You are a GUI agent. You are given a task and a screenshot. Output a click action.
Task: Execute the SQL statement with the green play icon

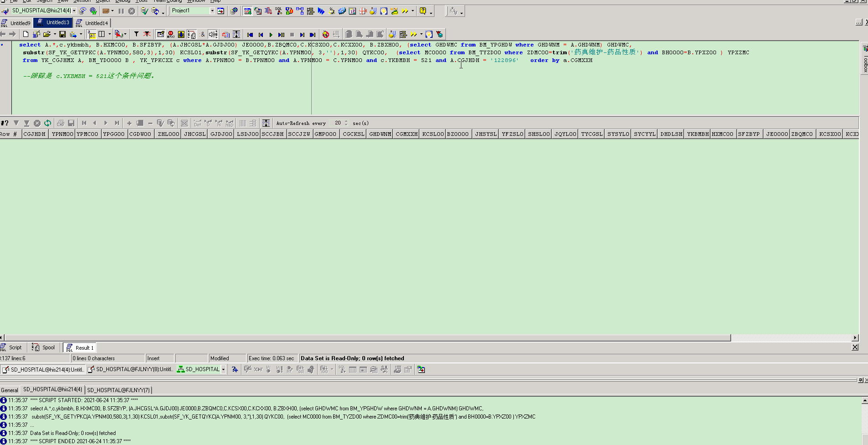click(x=271, y=35)
